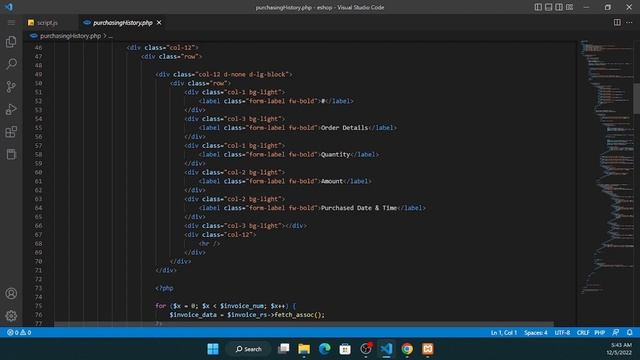Open the Source Control view

pyautogui.click(x=11, y=87)
